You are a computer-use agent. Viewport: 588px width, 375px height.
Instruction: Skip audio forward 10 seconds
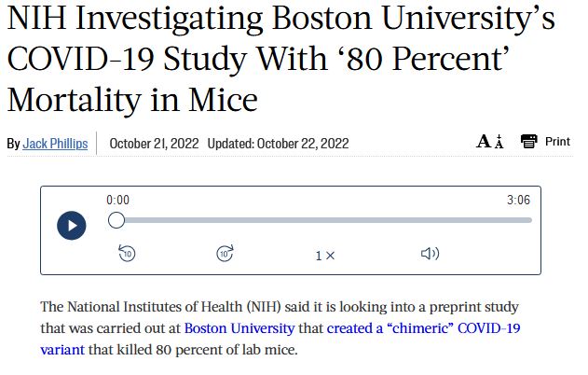(x=226, y=253)
